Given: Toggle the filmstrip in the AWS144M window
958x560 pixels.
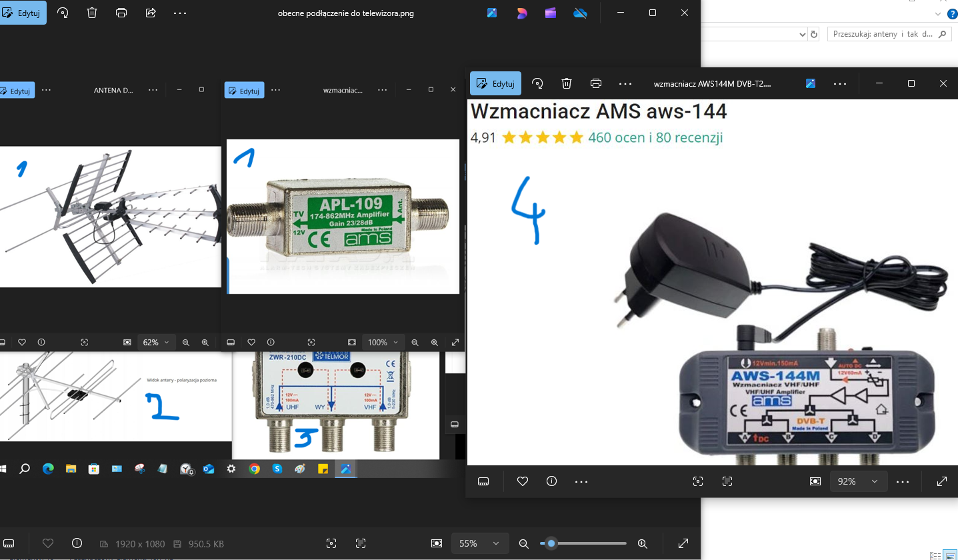Looking at the screenshot, I should click(483, 481).
